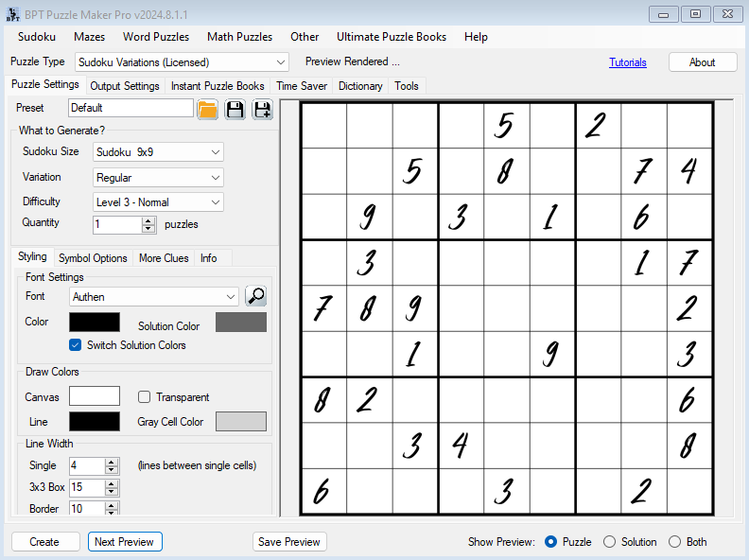Image resolution: width=749 pixels, height=560 pixels.
Task: Open Math Puzzles menu
Action: tap(240, 37)
